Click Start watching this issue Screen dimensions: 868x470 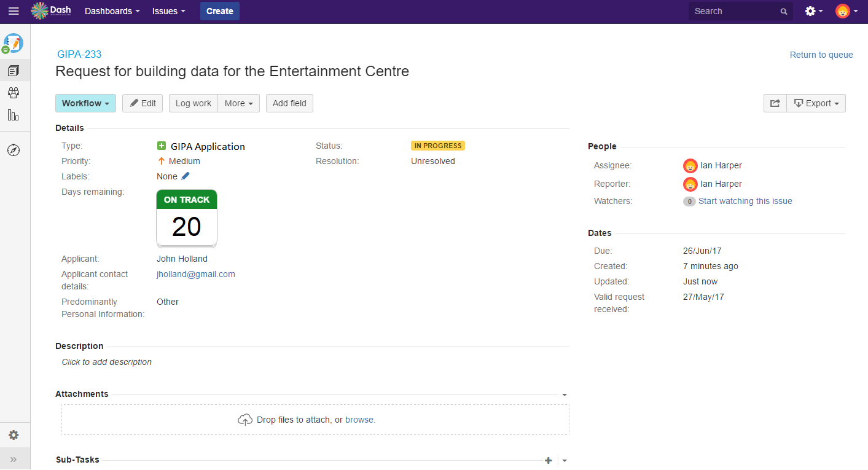(745, 201)
